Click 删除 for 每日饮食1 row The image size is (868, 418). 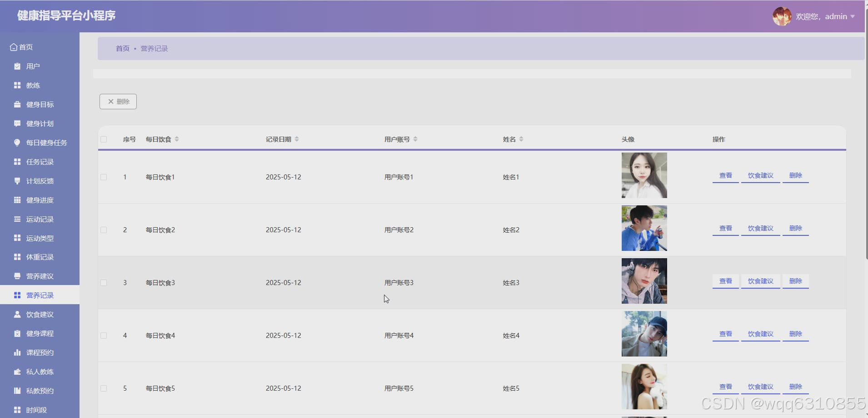point(796,175)
